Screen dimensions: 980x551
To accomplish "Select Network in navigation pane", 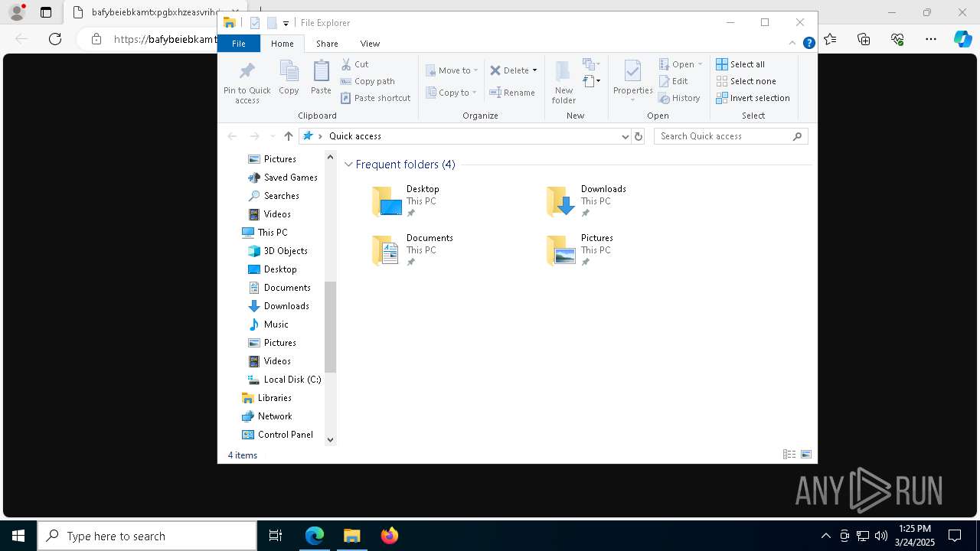I will (x=266, y=416).
